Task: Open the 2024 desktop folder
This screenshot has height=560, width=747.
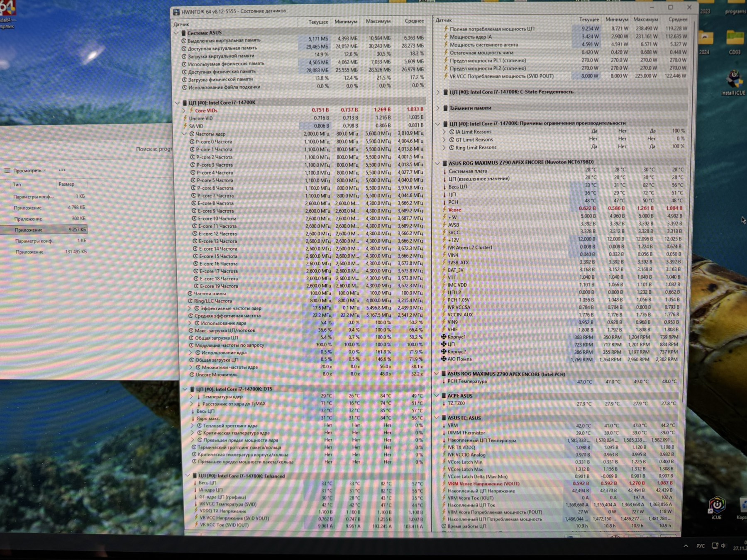Action: pyautogui.click(x=705, y=42)
